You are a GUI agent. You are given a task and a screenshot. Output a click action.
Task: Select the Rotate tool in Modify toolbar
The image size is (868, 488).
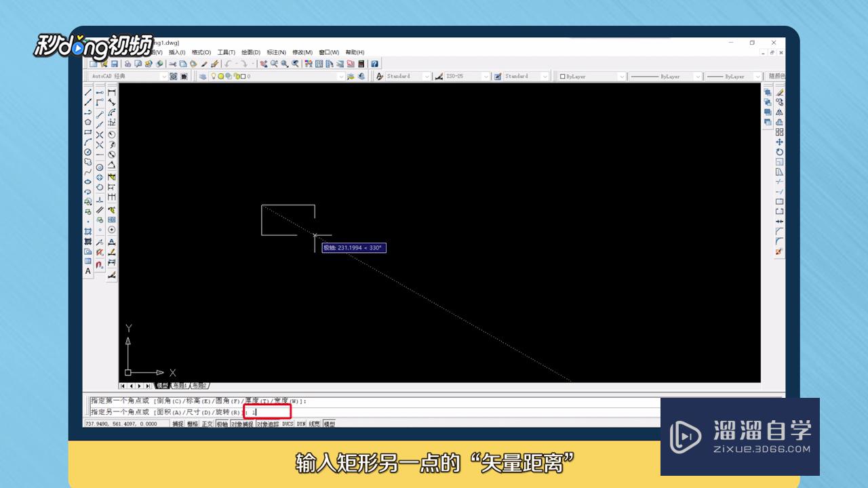pos(780,152)
